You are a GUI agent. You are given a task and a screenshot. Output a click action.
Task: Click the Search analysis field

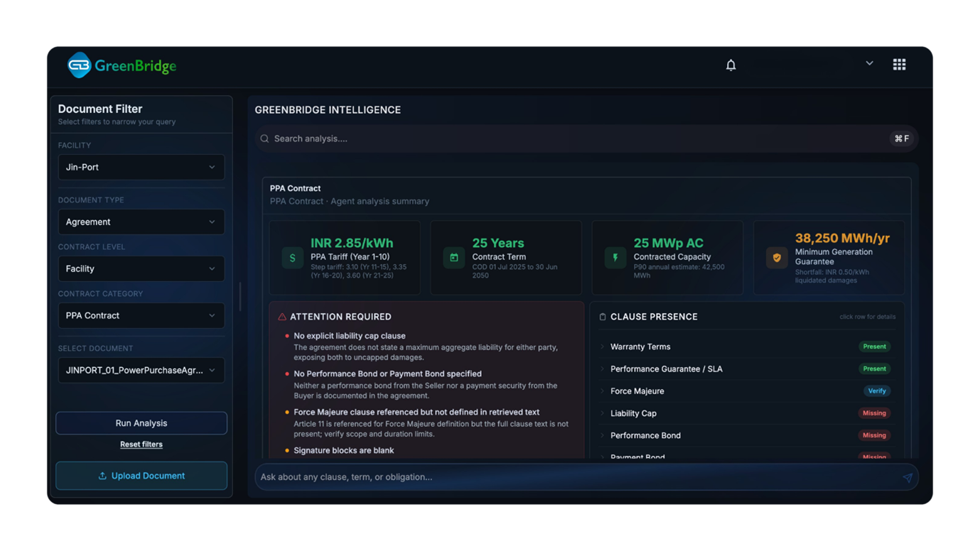(586, 138)
